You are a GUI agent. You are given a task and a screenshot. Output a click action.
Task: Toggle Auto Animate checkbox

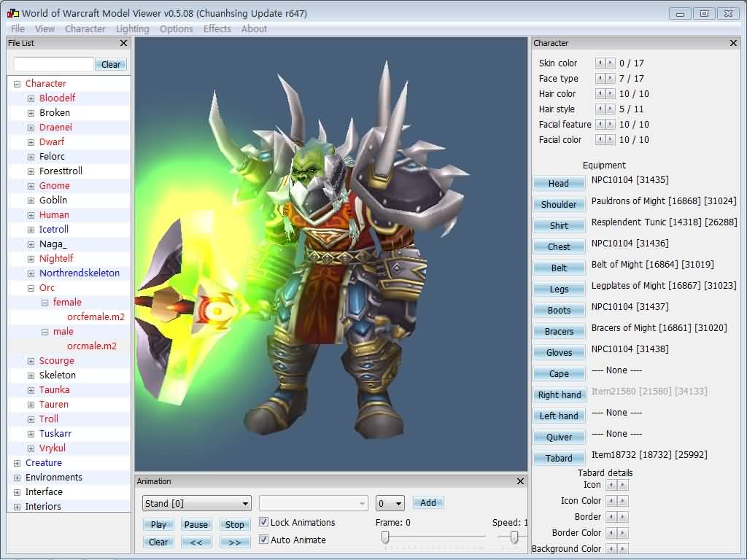[263, 540]
